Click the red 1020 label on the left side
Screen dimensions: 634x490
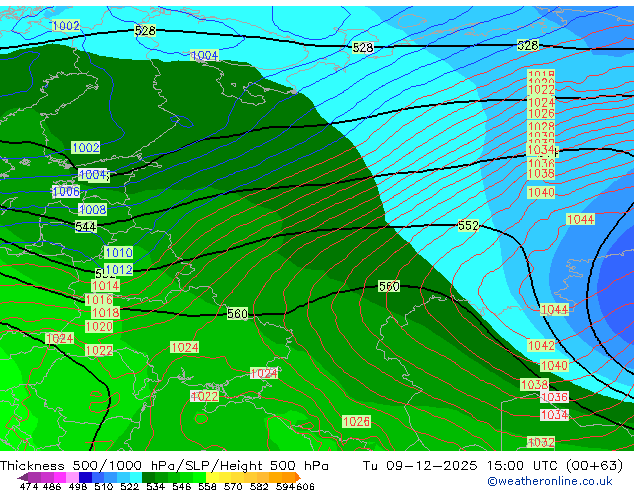click(99, 327)
